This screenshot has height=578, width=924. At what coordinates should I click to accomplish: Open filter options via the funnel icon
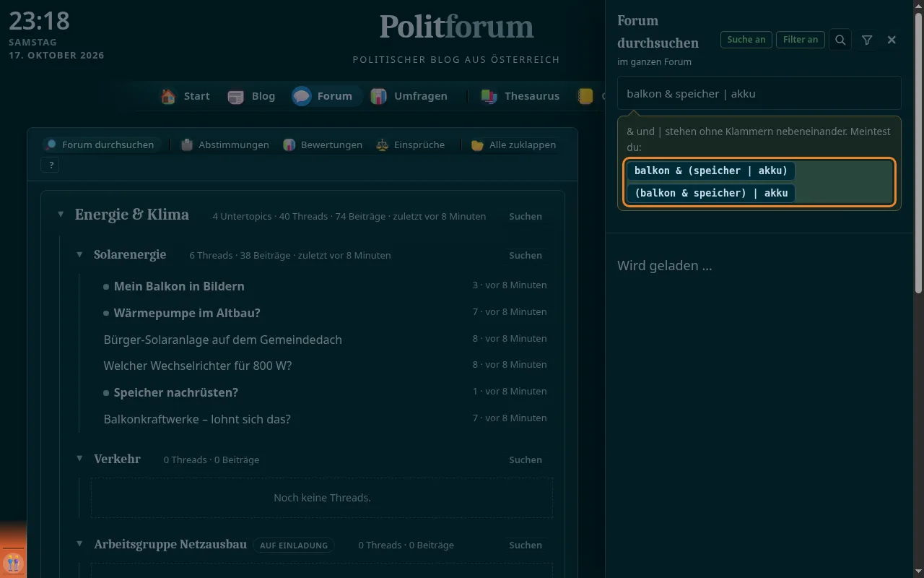click(x=867, y=40)
